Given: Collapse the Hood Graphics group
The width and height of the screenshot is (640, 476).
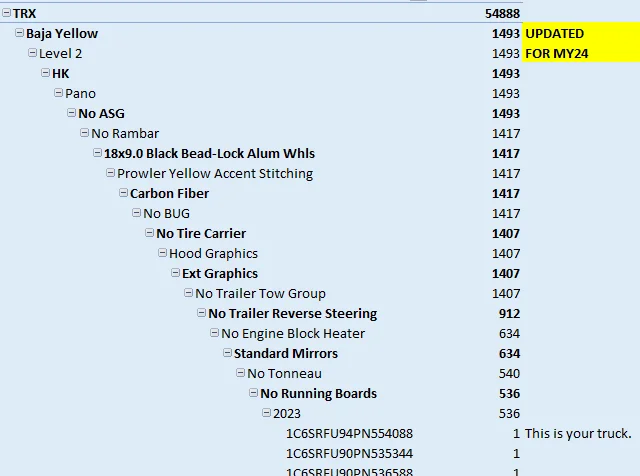Looking at the screenshot, I should 162,253.
